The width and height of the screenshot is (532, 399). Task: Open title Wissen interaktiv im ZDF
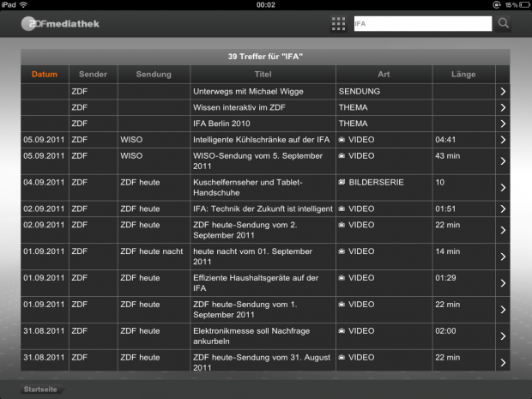click(239, 107)
